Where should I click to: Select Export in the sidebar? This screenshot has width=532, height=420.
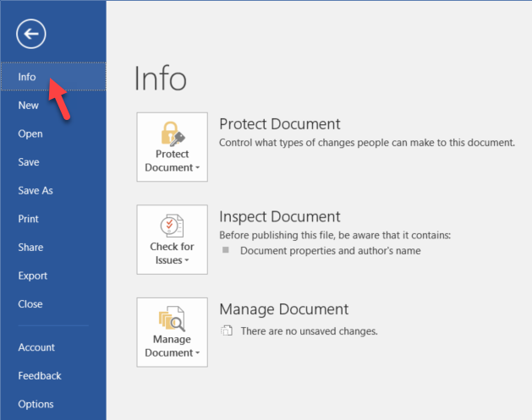pos(53,275)
